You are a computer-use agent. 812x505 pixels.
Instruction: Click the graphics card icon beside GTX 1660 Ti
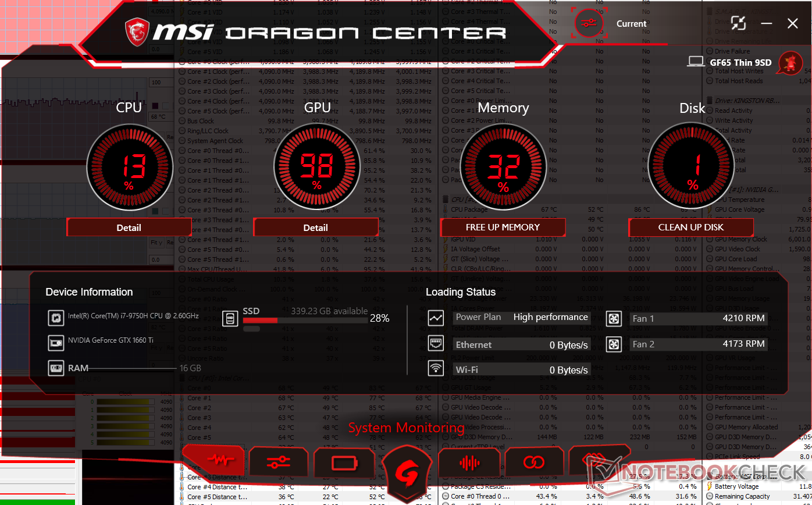[56, 343]
